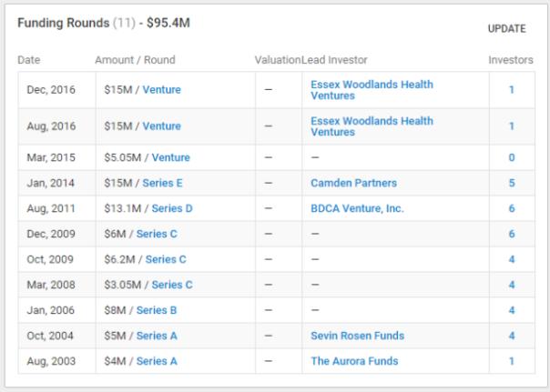The image size is (550, 392).
Task: Open the BDCA Venture, Inc. link
Action: (x=357, y=208)
